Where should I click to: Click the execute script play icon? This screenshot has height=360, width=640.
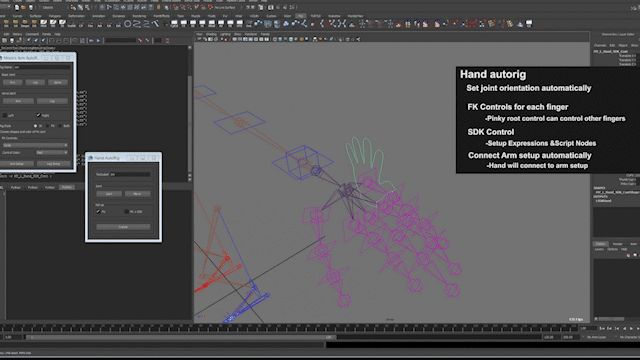pos(98,40)
